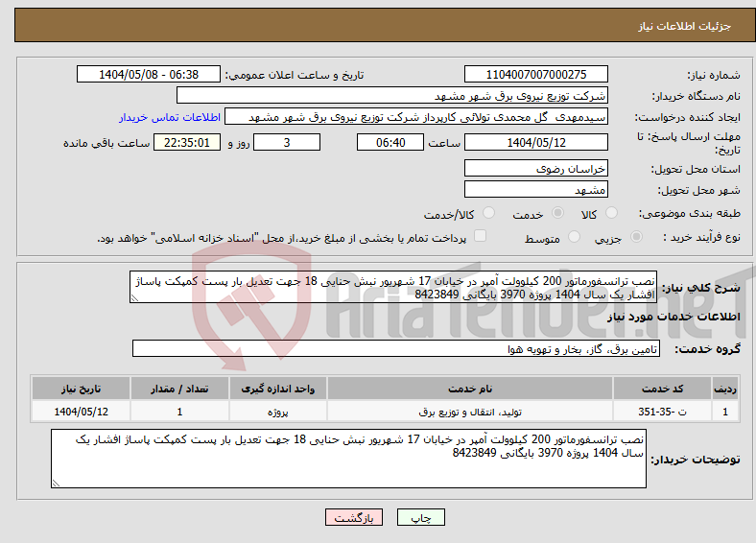Click the need number field 1104007007000275
Viewport: 756px width, 543px height.
(x=535, y=74)
